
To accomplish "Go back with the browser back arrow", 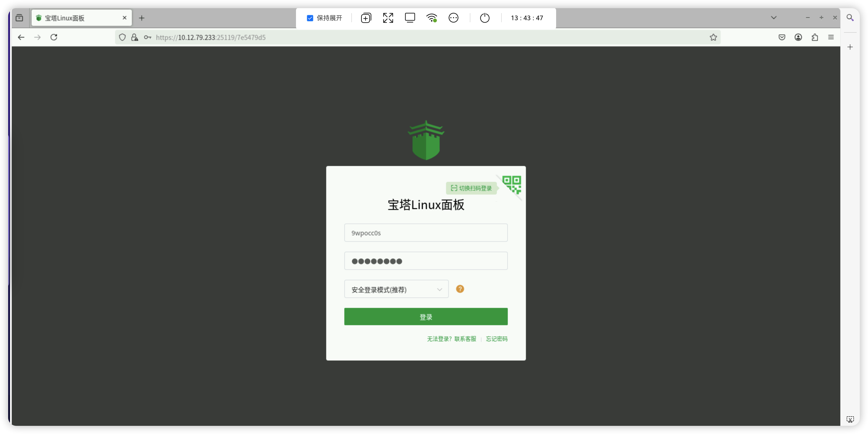I will (21, 37).
